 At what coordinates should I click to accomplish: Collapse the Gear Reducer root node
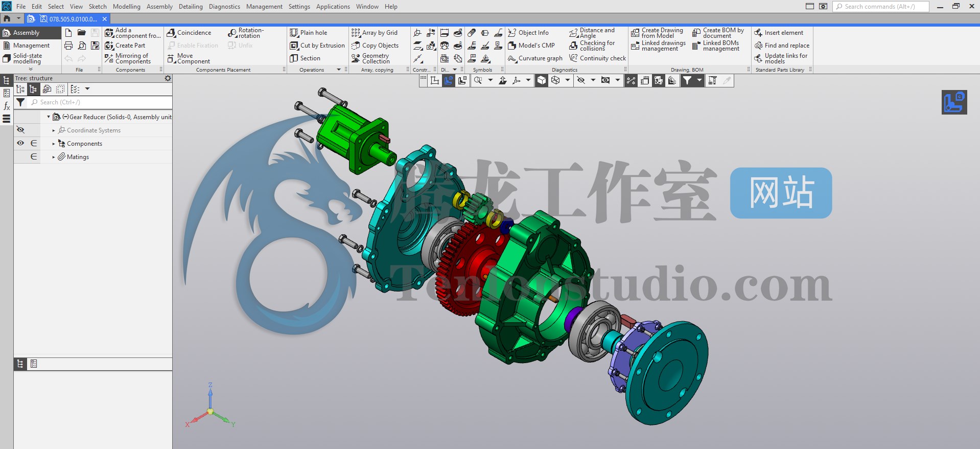tap(49, 117)
